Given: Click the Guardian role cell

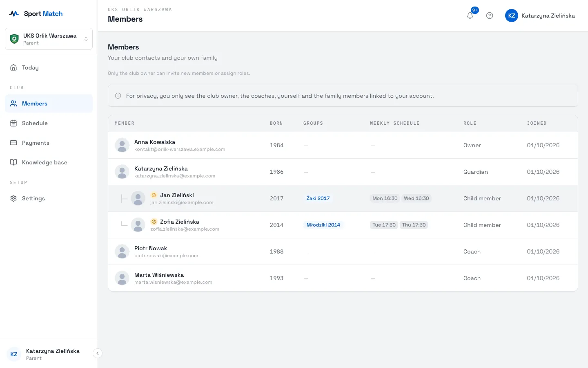Looking at the screenshot, I should 476,172.
